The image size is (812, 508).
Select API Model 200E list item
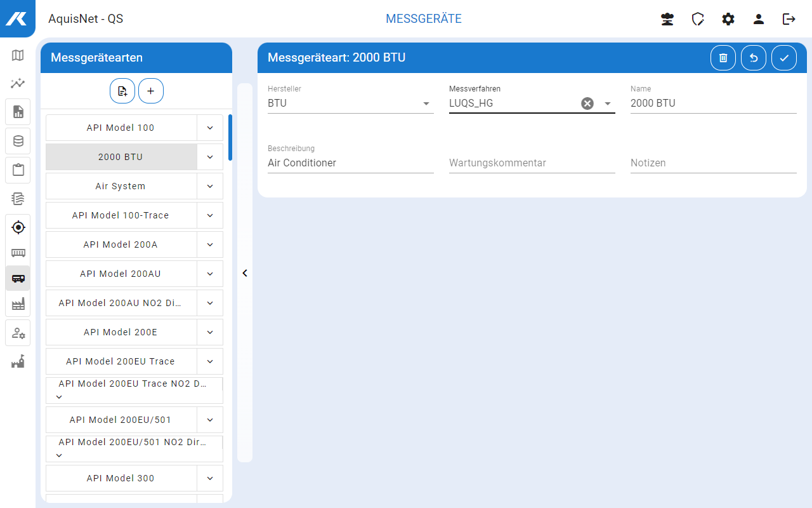pos(121,332)
